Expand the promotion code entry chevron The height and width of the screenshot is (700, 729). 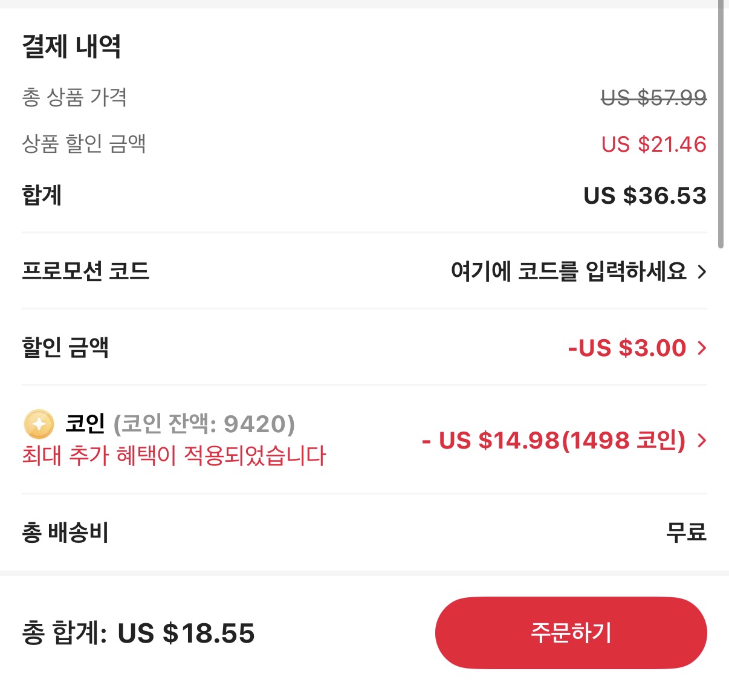click(x=702, y=272)
